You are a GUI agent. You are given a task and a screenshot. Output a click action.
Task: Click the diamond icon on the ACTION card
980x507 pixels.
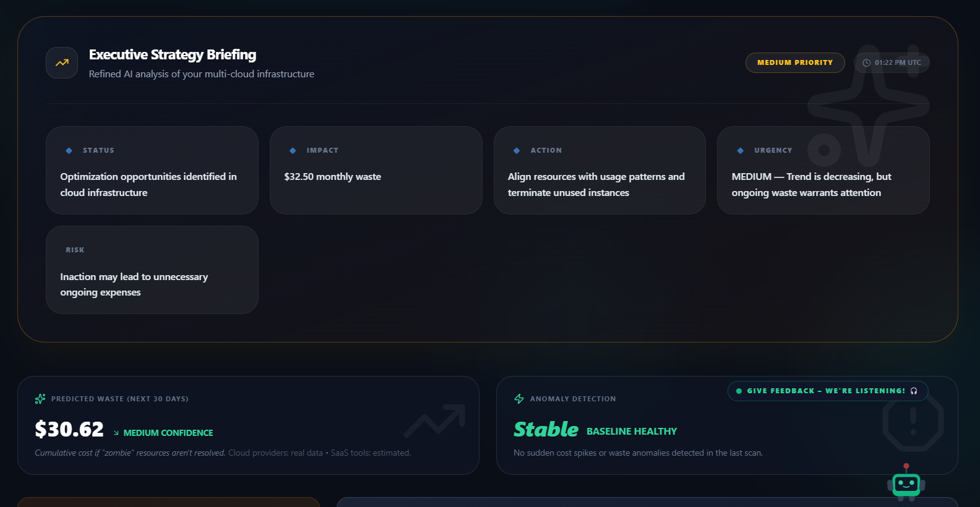[x=515, y=150]
